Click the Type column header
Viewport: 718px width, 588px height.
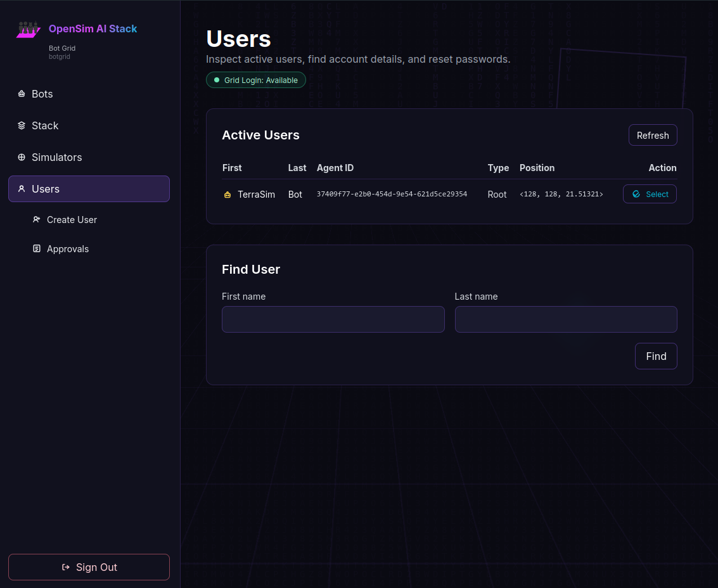tap(498, 168)
